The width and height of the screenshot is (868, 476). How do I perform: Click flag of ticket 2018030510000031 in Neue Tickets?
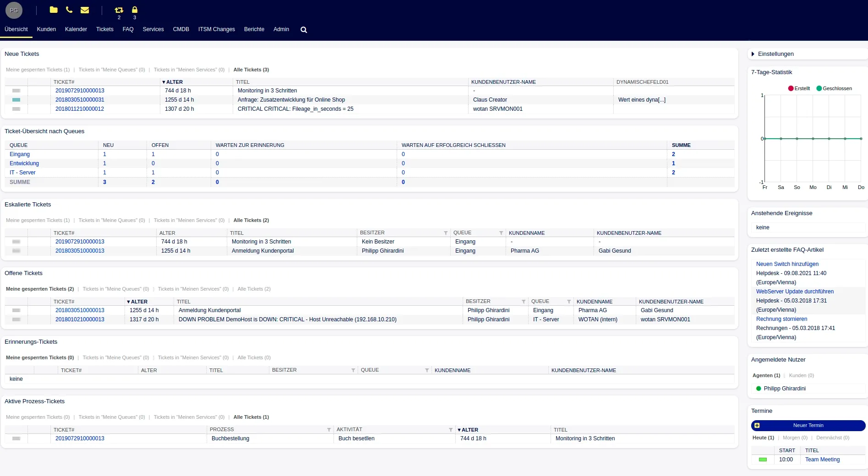click(16, 100)
